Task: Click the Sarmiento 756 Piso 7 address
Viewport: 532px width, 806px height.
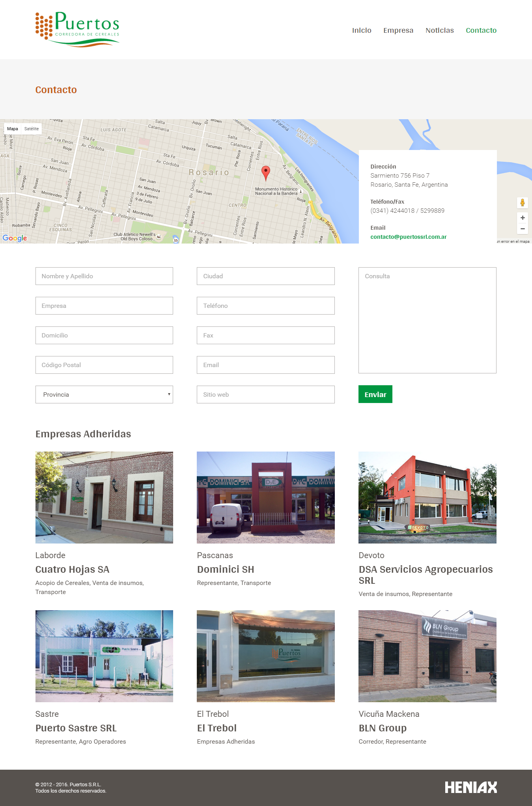Action: (x=400, y=176)
